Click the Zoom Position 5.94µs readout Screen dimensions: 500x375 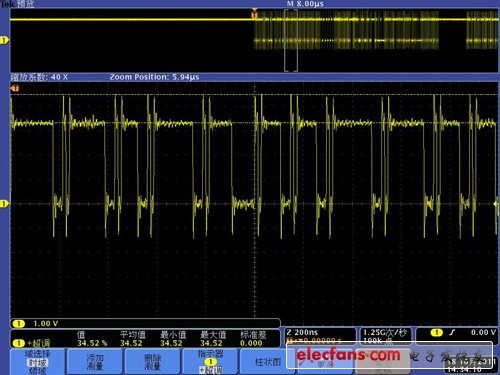(x=154, y=77)
